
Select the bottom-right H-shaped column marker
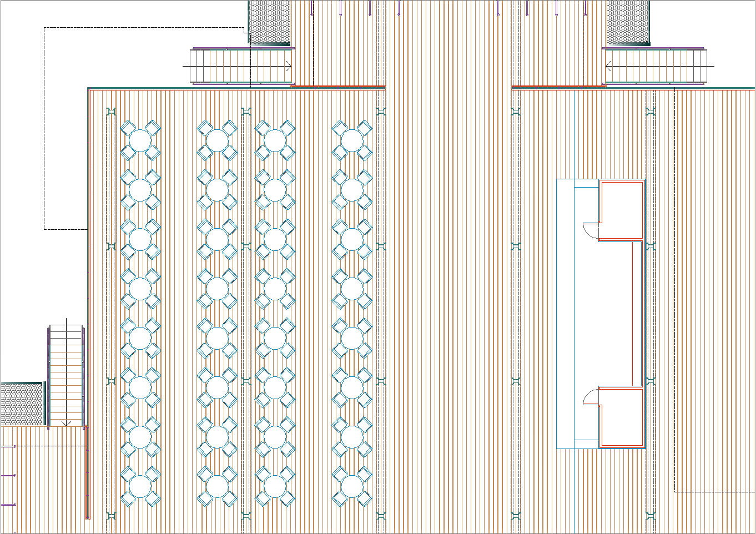click(x=651, y=516)
